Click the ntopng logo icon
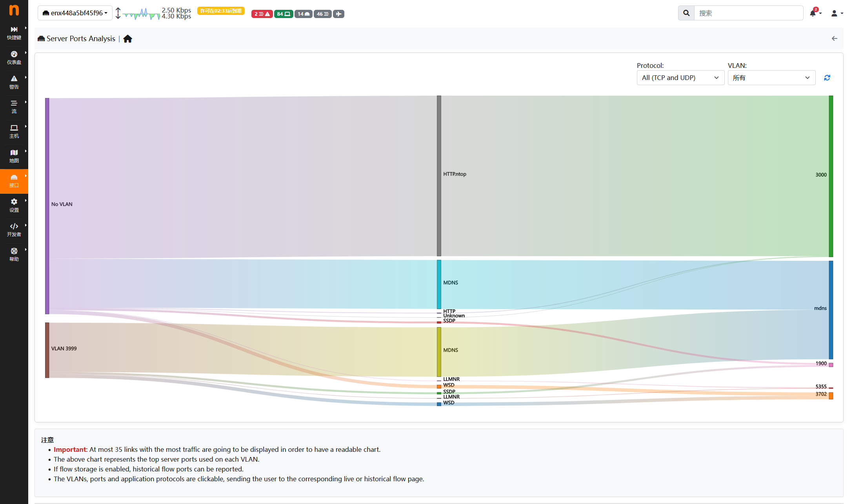The height and width of the screenshot is (504, 853). click(x=14, y=10)
